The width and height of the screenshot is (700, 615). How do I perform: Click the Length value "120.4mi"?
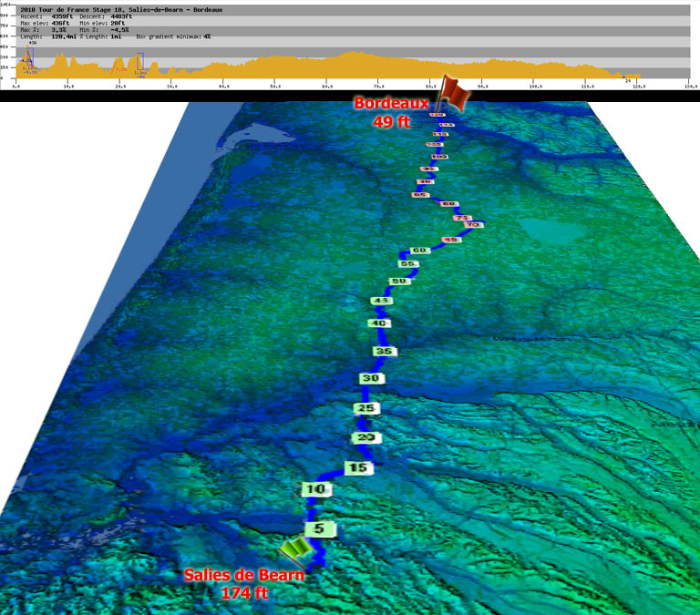64,36
